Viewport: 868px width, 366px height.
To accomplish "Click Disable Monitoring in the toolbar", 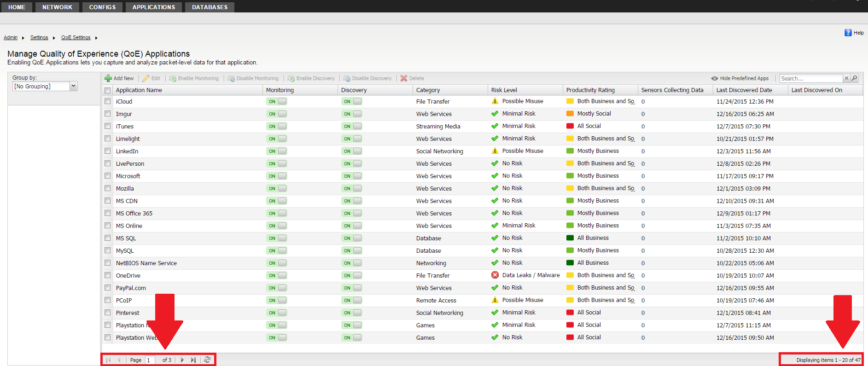I will click(x=253, y=78).
